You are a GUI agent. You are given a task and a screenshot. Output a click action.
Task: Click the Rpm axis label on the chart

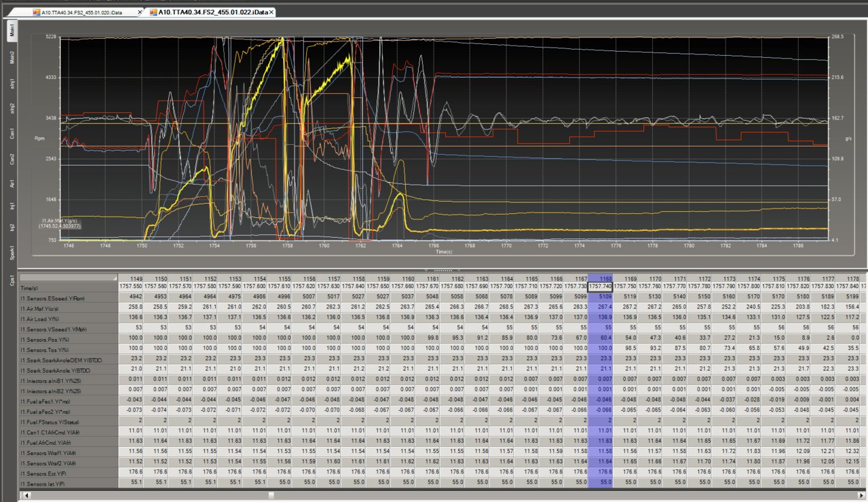[40, 139]
